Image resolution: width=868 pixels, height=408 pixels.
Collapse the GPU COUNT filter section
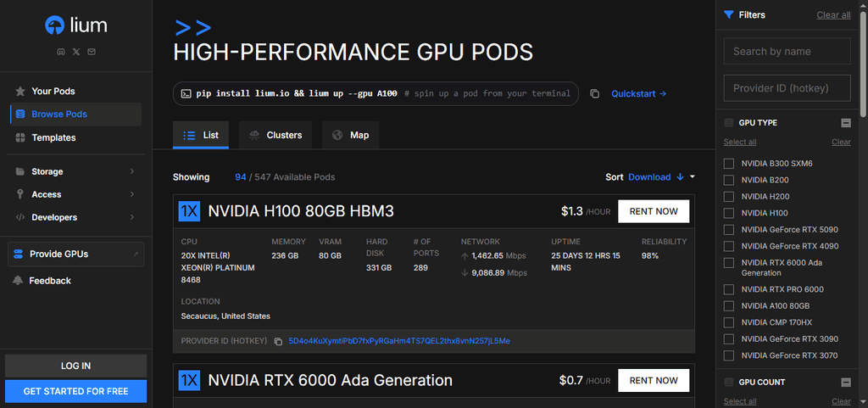(x=845, y=382)
